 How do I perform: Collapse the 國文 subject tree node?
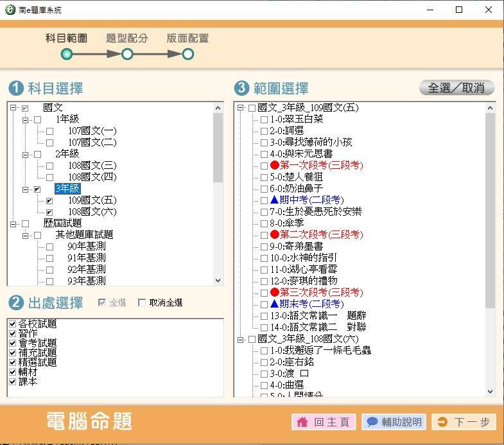pyautogui.click(x=13, y=108)
